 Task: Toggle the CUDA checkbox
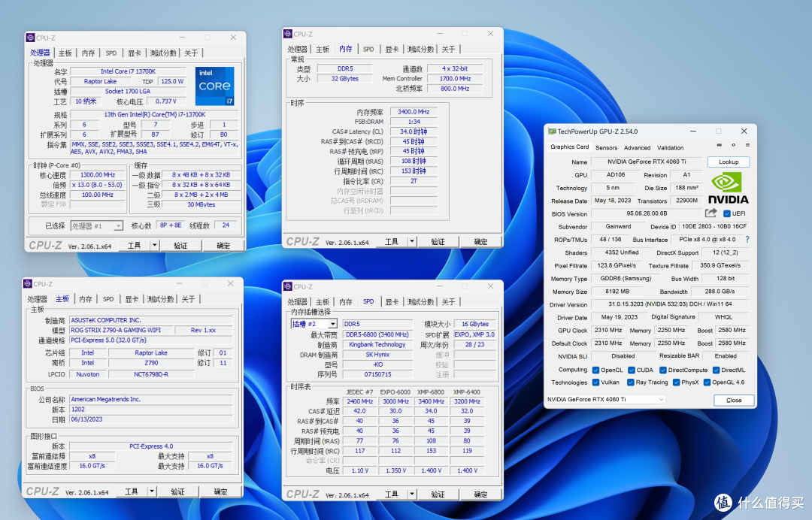632,370
